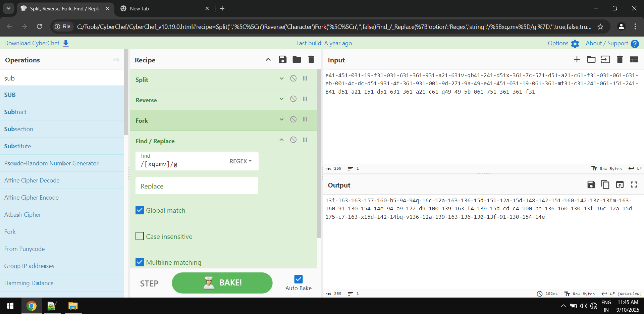Viewport: 644px width, 314px height.
Task: Disable the Reverse operation
Action: point(293,99)
